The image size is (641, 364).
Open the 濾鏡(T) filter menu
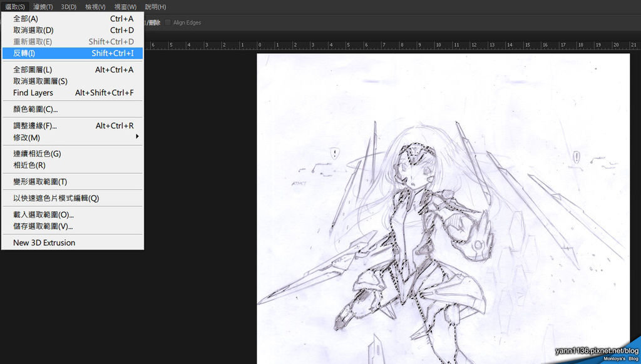tap(43, 7)
